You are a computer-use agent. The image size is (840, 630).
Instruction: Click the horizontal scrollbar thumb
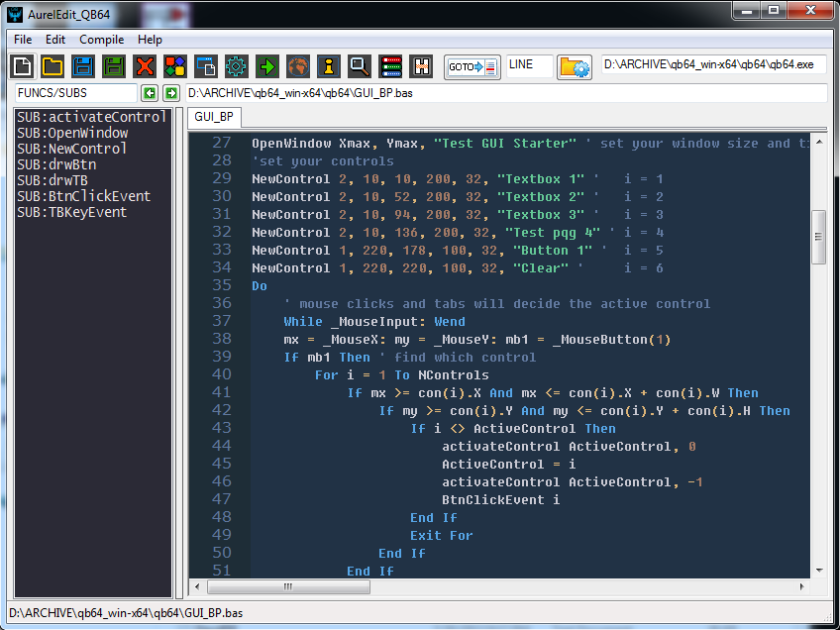[x=288, y=586]
